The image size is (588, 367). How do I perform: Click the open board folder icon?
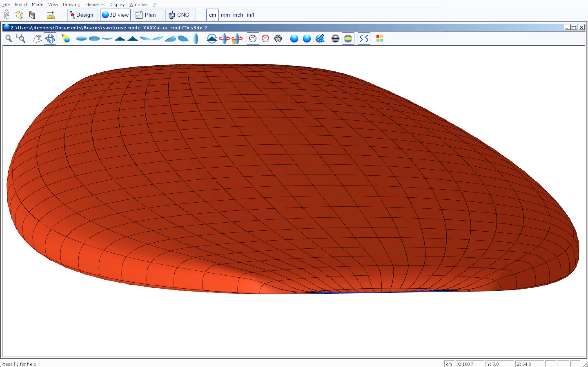19,15
